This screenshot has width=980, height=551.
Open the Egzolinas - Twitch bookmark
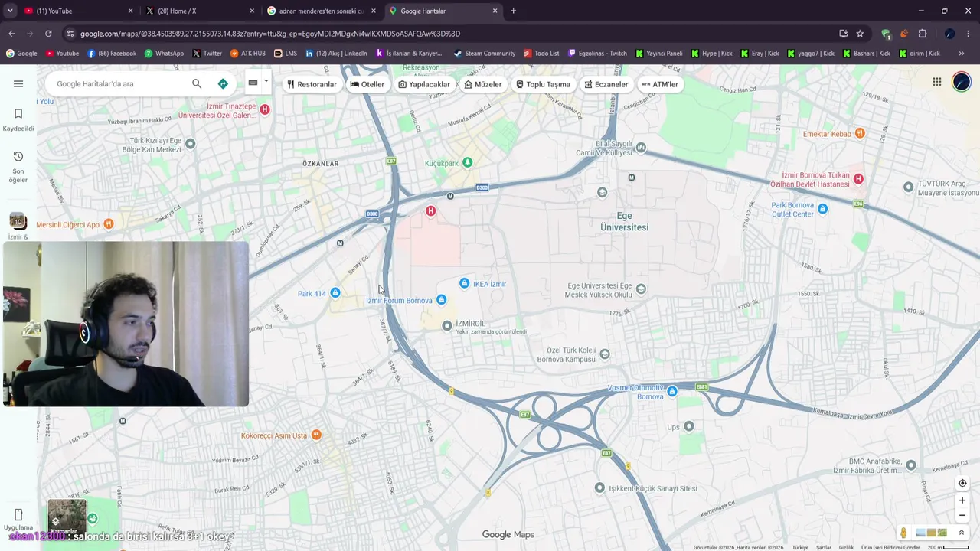coord(597,54)
